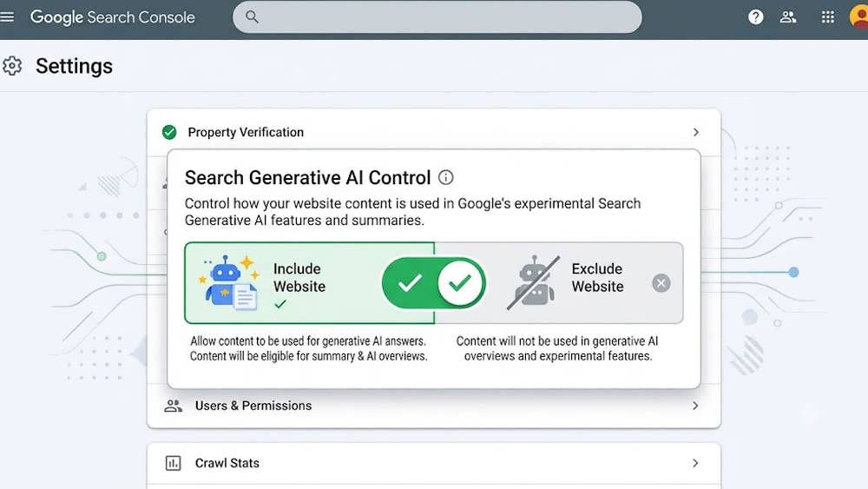The height and width of the screenshot is (489, 868).
Task: Click the Users & Permissions people icon
Action: (x=174, y=406)
